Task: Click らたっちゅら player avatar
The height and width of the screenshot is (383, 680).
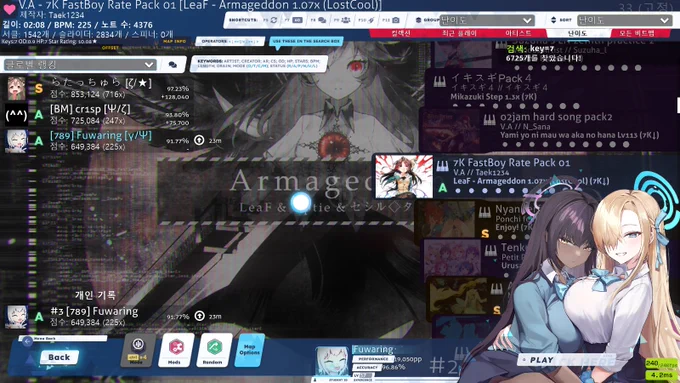Action: tap(16, 89)
